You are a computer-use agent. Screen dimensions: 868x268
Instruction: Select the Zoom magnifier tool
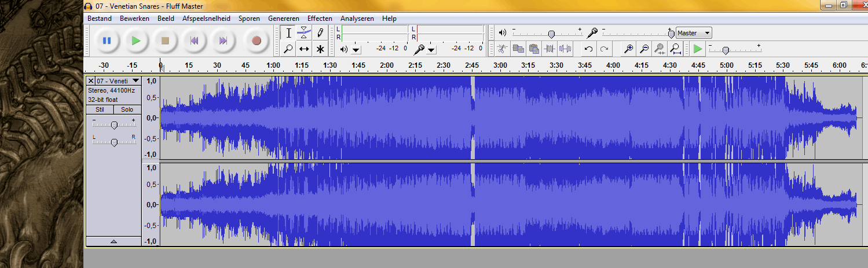tap(288, 49)
